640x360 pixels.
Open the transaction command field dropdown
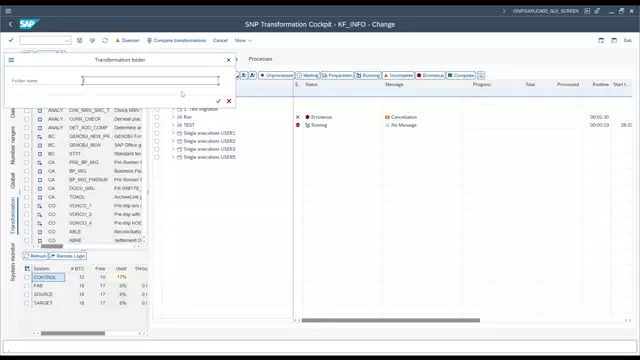point(67,40)
